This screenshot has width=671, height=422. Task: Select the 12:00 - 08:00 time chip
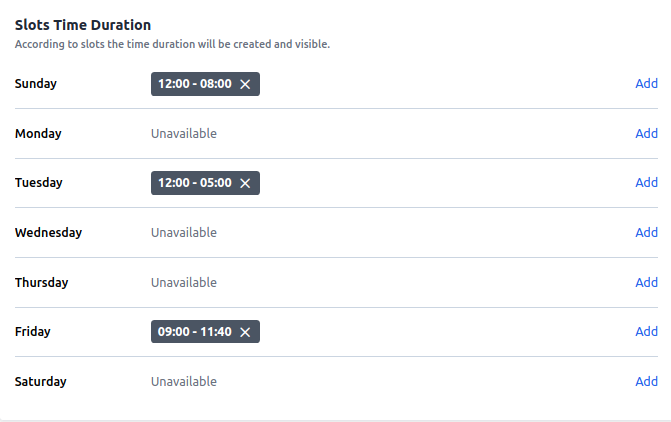click(x=195, y=85)
